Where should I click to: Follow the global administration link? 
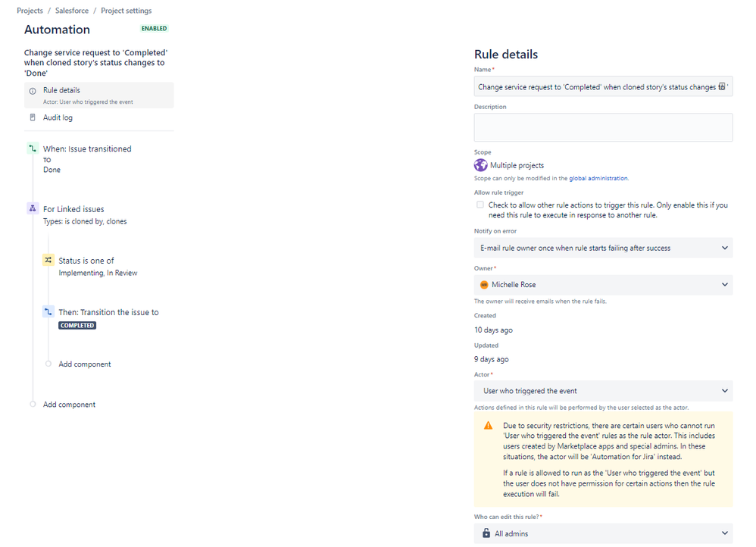pos(598,179)
